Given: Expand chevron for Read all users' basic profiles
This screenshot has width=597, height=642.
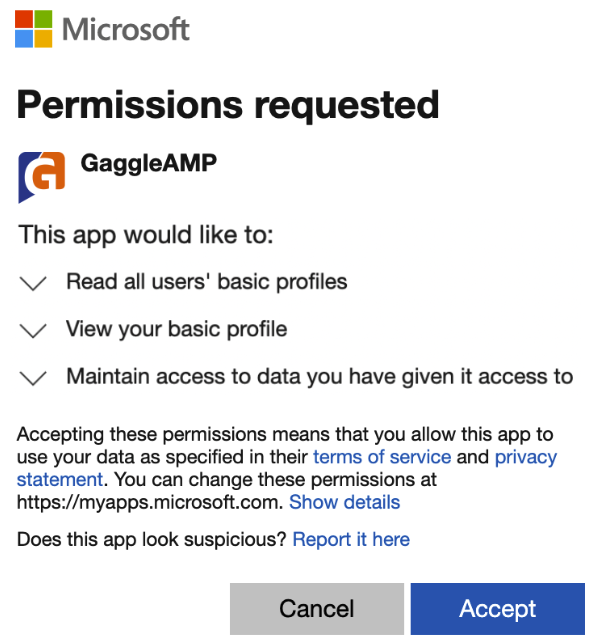Looking at the screenshot, I should [33, 283].
